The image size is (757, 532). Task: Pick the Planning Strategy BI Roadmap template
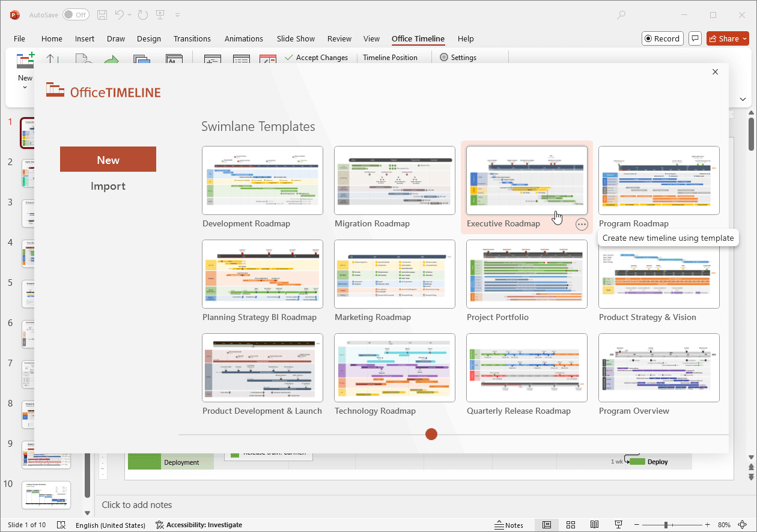point(263,274)
